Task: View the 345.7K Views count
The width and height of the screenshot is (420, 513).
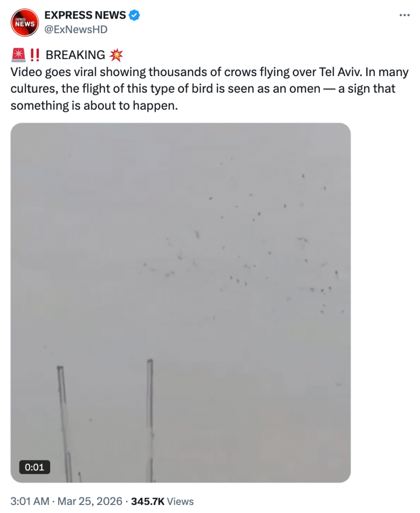Action: 162,501
